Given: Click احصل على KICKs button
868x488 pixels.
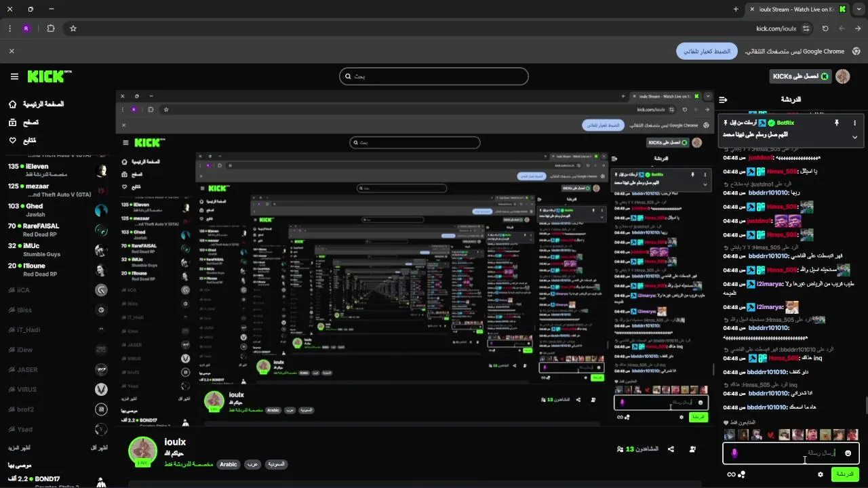Looking at the screenshot, I should (800, 77).
